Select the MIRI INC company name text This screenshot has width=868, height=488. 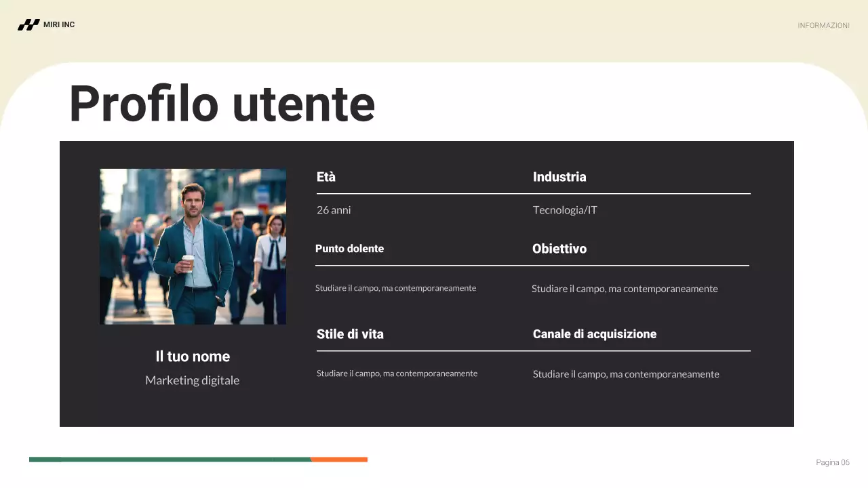tap(59, 25)
